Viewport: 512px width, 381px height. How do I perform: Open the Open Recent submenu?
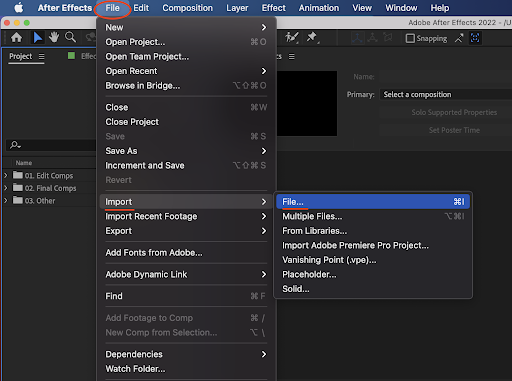186,71
